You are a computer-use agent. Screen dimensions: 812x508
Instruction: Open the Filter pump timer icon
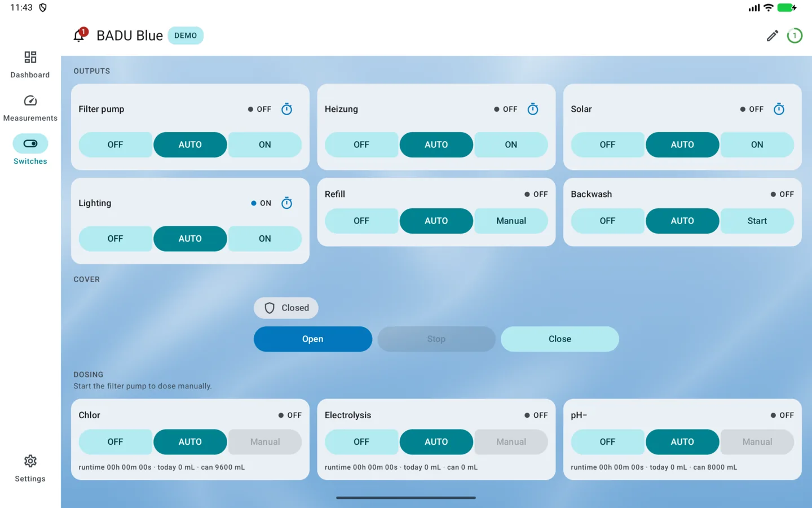tap(286, 109)
